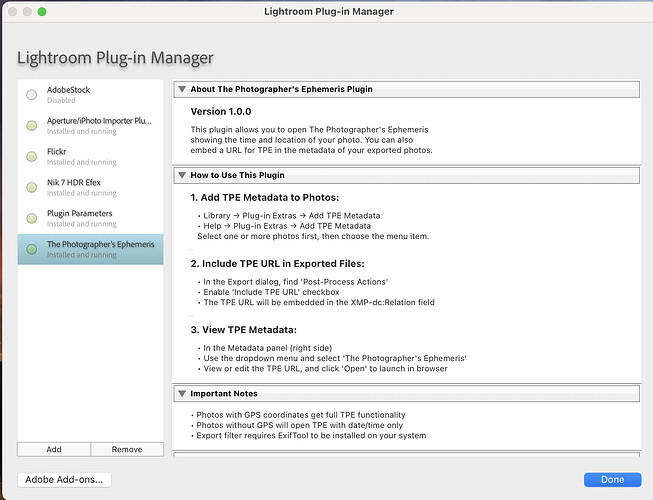Open Adobe Add-ons...

coord(64,480)
